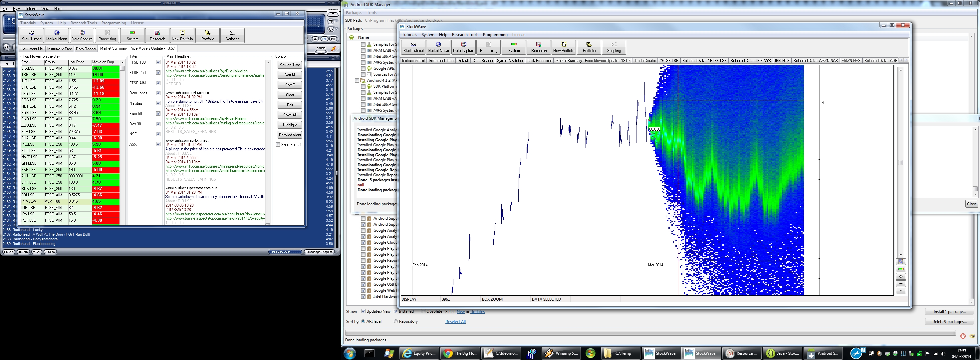Click the Scripting icon in left StockWave window
The height and width of the screenshot is (360, 980).
pos(232,35)
